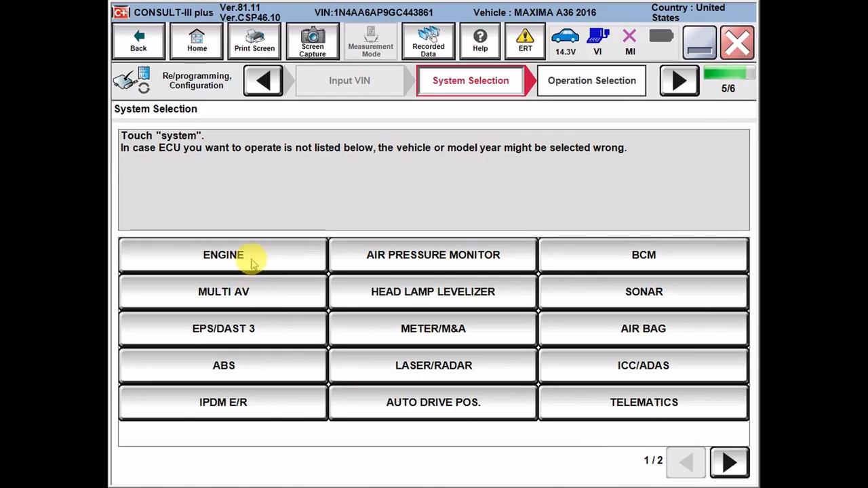Click the VIN number text
Viewport: 868px width, 488px height.
tap(374, 13)
